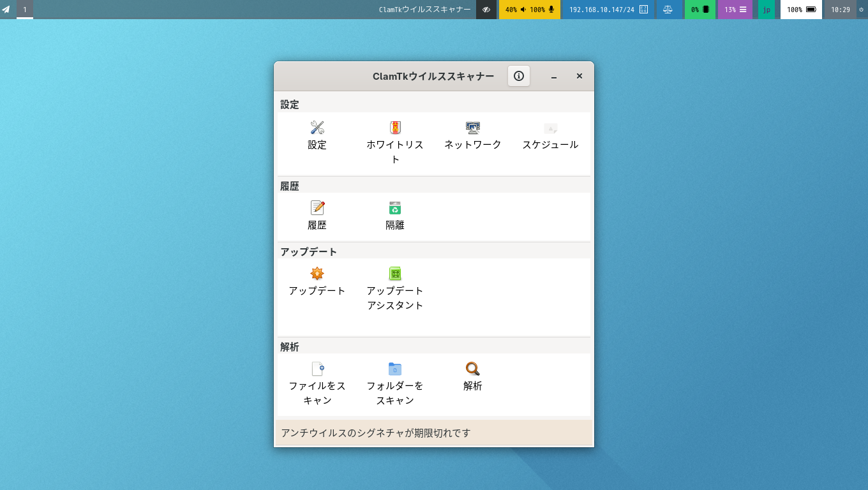Select フォルダーをスキャン (Scan a folder) icon
The width and height of the screenshot is (868, 490).
tap(395, 369)
